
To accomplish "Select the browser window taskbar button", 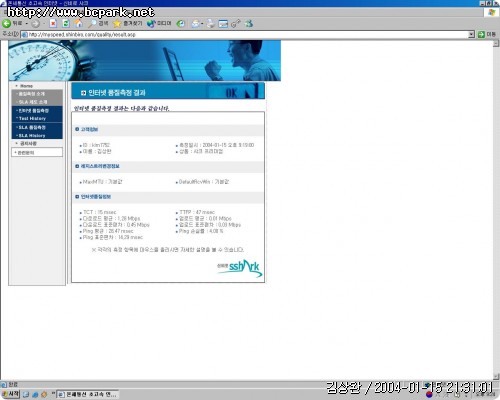I will (x=88, y=395).
